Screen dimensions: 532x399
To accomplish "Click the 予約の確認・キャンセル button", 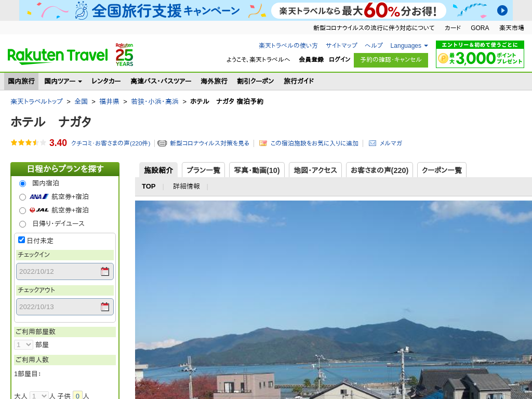I will pyautogui.click(x=391, y=60).
